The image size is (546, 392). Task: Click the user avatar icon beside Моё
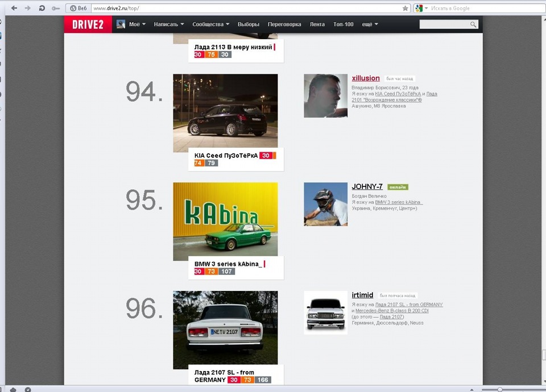tap(121, 24)
